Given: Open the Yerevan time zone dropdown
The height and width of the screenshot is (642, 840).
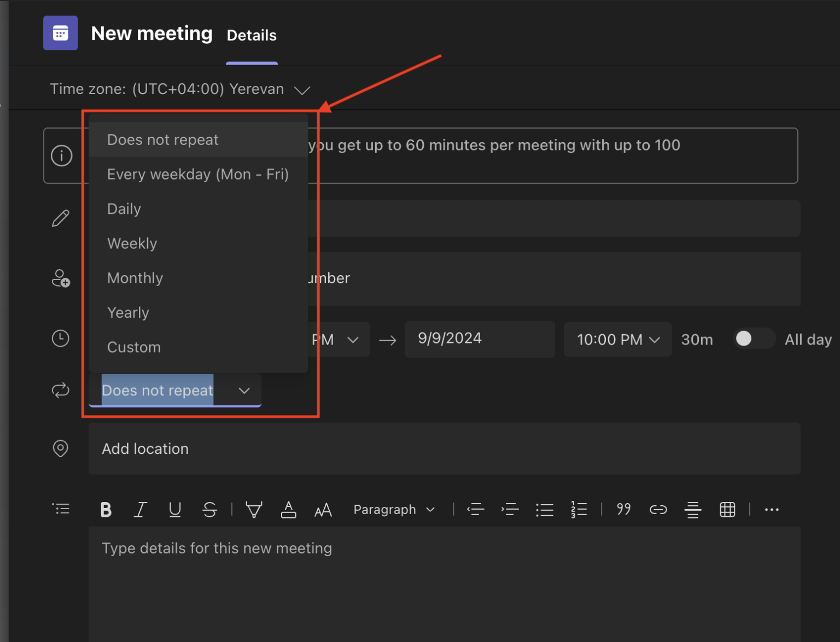Looking at the screenshot, I should (x=302, y=90).
